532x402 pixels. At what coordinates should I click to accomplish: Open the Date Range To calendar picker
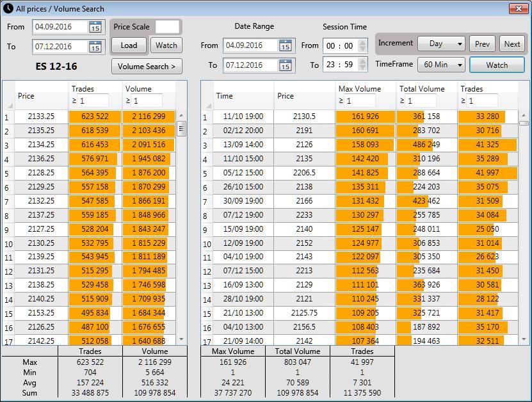point(286,65)
